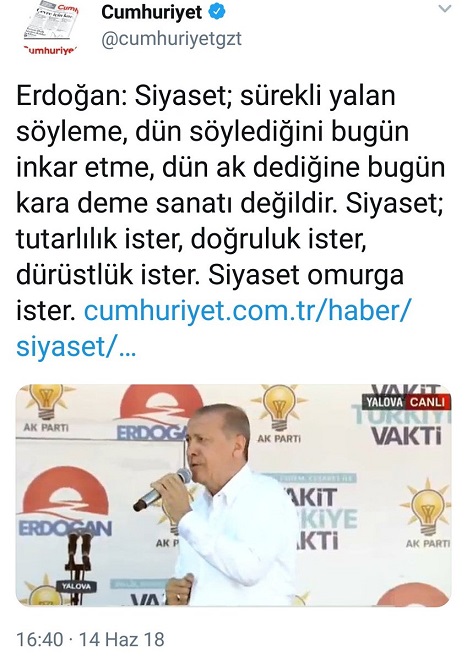Open the Cumhuriyet display name

(x=152, y=13)
